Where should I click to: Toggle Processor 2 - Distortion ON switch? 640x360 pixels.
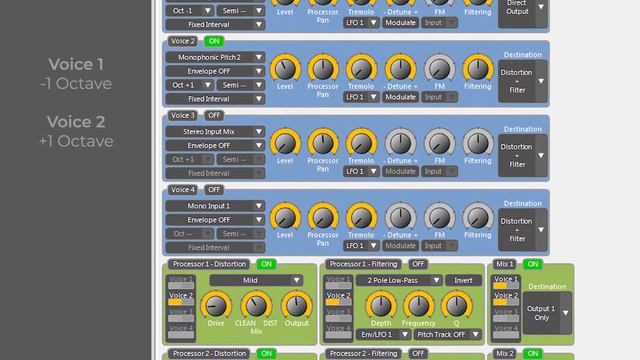tap(267, 353)
